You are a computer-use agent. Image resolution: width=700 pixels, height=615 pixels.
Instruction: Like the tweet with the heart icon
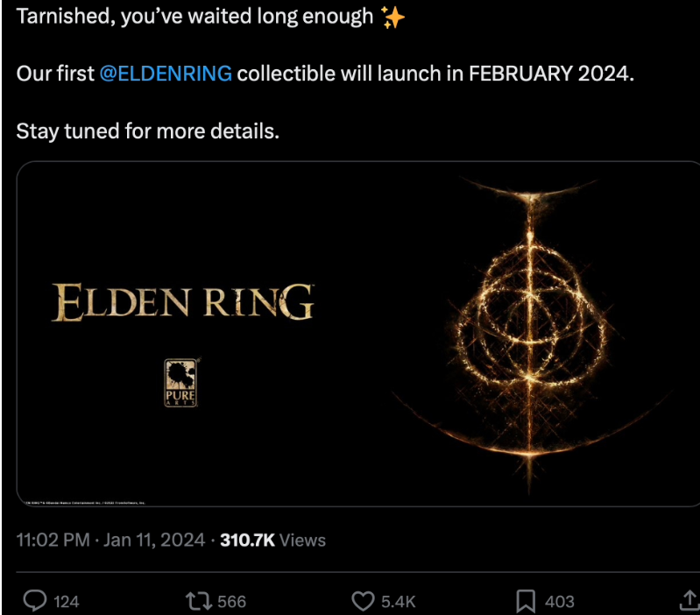(x=363, y=601)
